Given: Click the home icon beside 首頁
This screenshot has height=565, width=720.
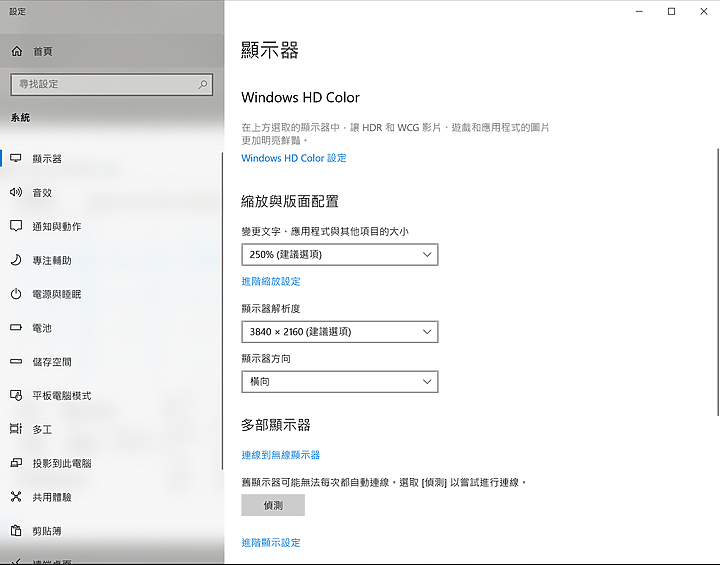Looking at the screenshot, I should tap(17, 51).
